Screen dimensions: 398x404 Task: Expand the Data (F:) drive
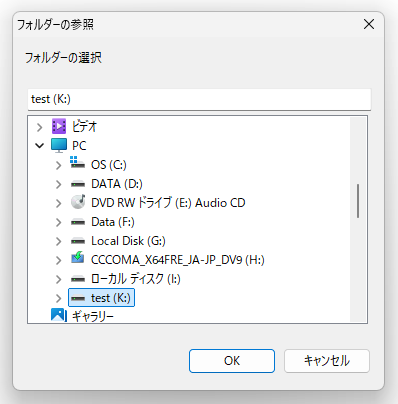click(x=59, y=222)
